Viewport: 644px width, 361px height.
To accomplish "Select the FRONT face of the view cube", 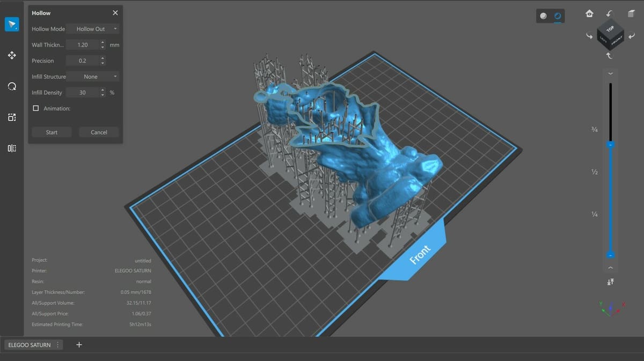I will (616, 40).
